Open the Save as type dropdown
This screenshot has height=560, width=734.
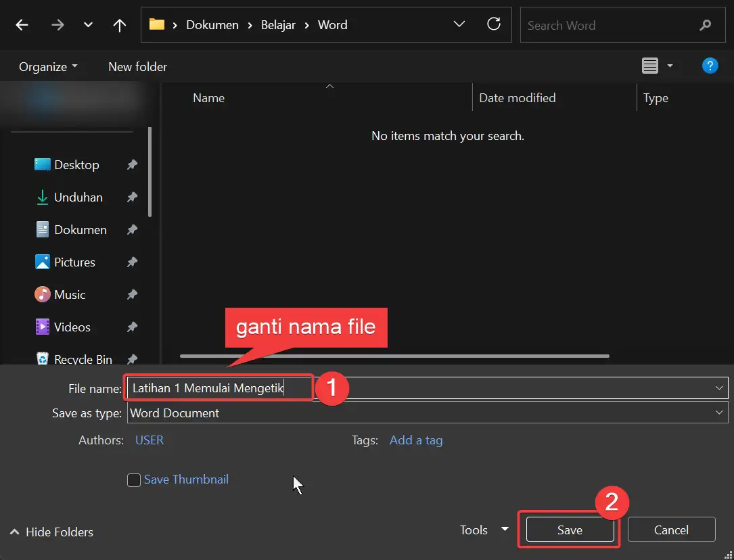coord(718,413)
